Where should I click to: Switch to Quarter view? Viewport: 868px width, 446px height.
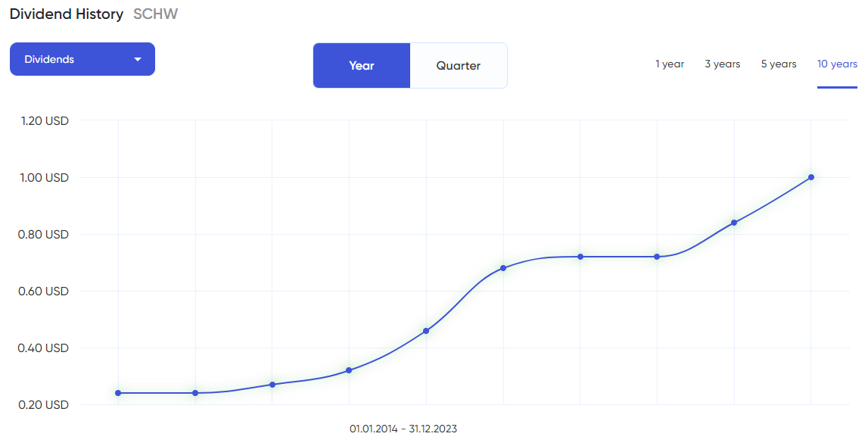point(459,65)
